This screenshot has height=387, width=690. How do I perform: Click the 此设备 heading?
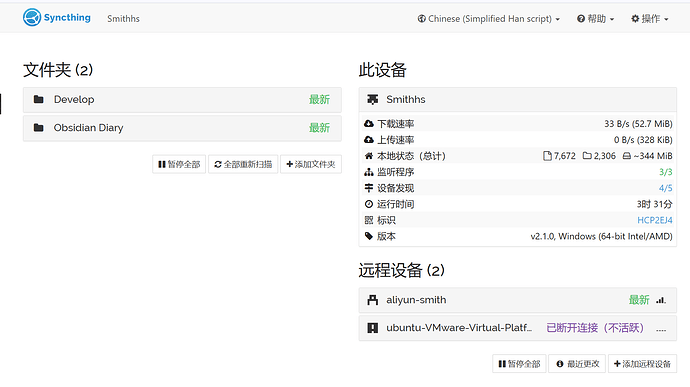tap(382, 70)
